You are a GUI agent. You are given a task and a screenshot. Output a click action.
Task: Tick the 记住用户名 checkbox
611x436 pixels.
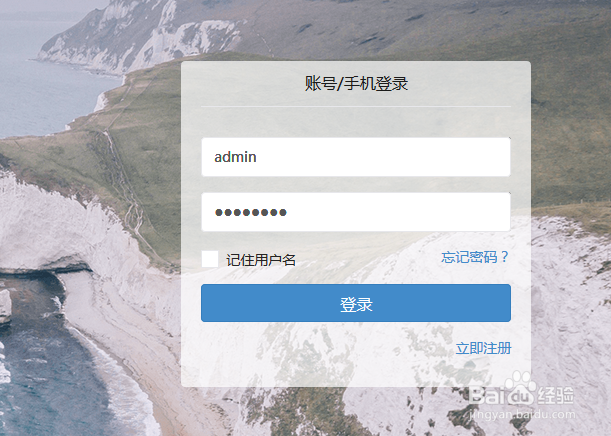pos(210,259)
